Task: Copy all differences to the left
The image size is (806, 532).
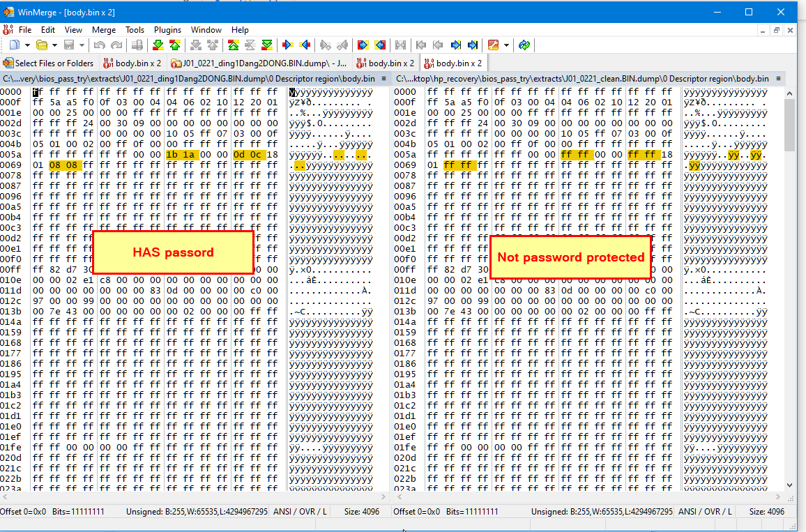Action: point(380,45)
